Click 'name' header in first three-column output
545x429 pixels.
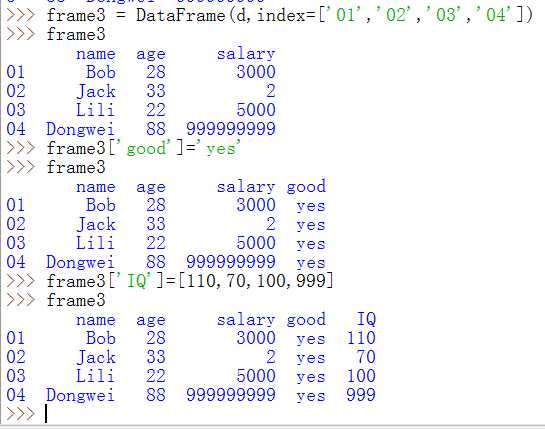tap(96, 54)
